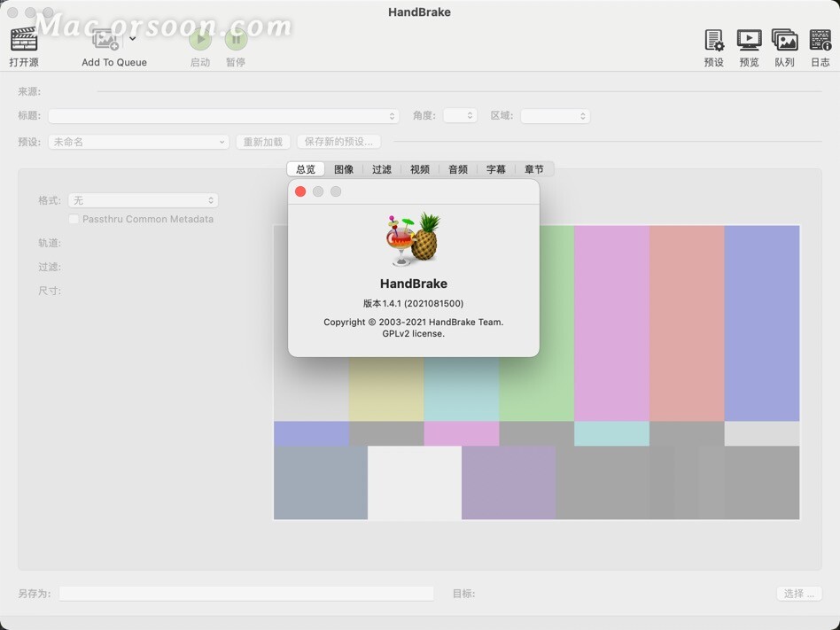
Task: Open the 预设 presets panel icon
Action: click(713, 41)
